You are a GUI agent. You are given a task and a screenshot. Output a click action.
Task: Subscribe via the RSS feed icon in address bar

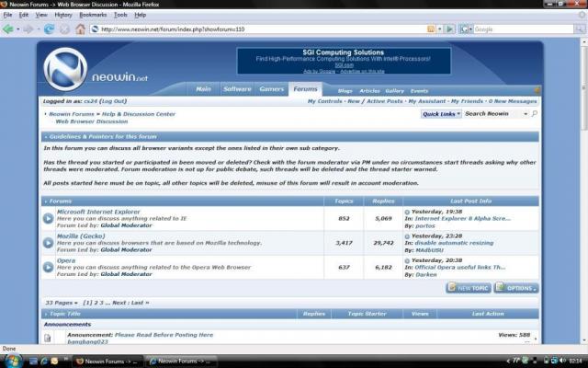coord(431,29)
